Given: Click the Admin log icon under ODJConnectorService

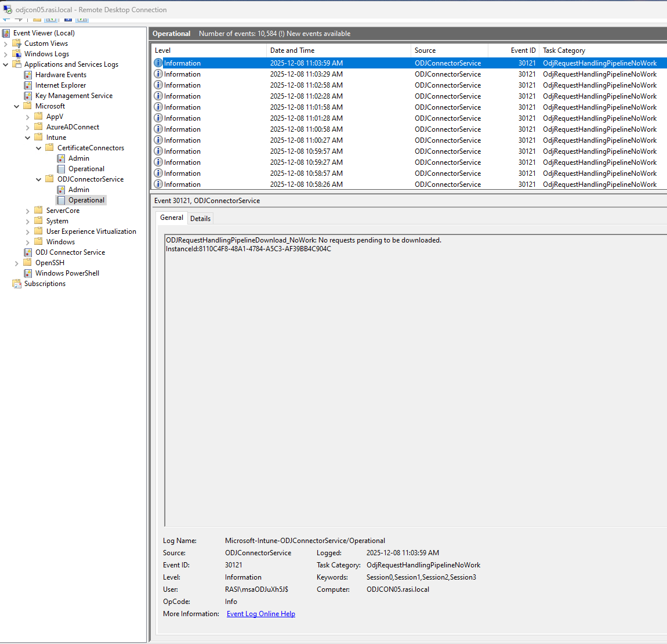Looking at the screenshot, I should click(x=61, y=190).
